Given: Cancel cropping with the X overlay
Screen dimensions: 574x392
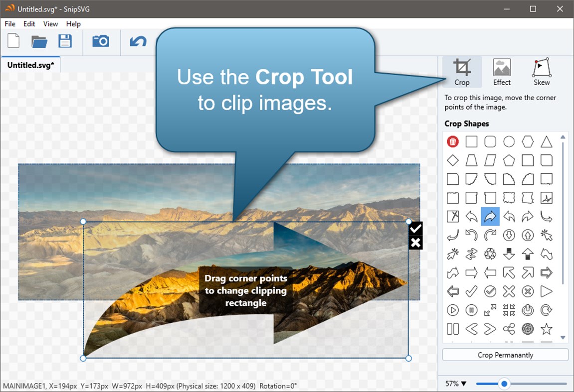Looking at the screenshot, I should pyautogui.click(x=415, y=243).
